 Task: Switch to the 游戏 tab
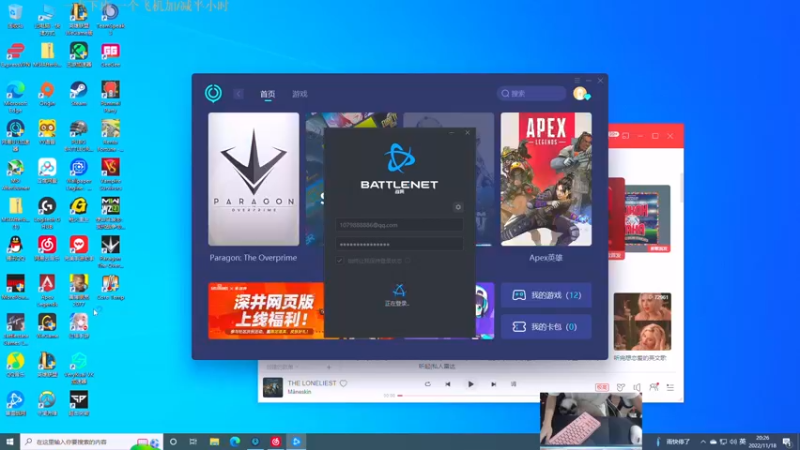pos(299,94)
